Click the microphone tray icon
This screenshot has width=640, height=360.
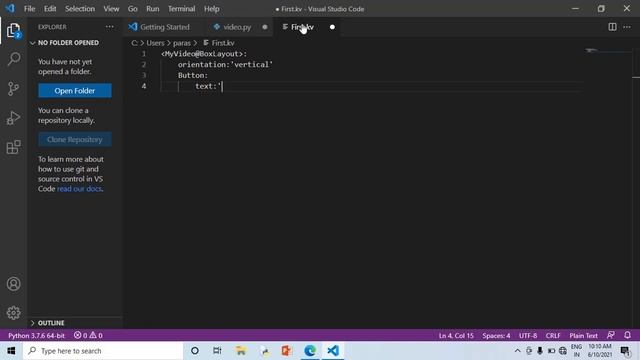(x=540, y=351)
